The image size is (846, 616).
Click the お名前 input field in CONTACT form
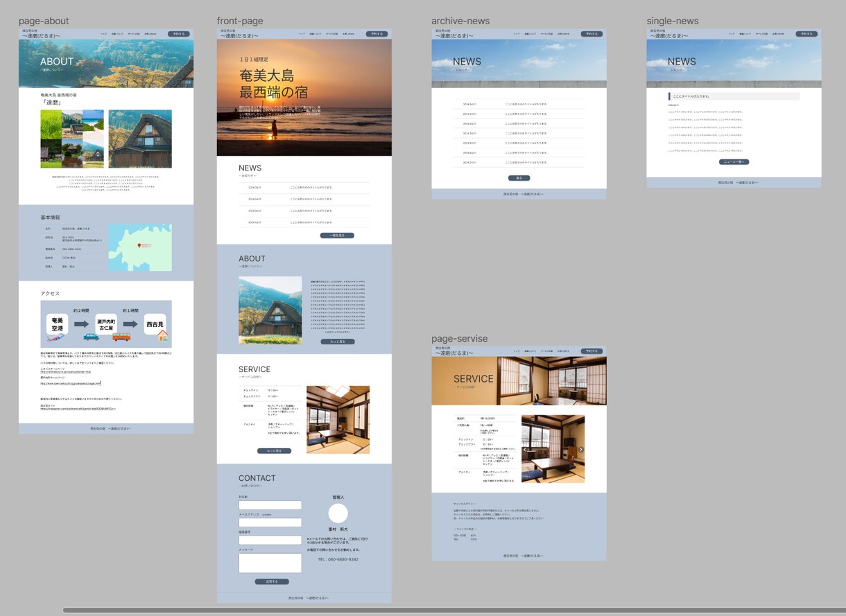(270, 505)
